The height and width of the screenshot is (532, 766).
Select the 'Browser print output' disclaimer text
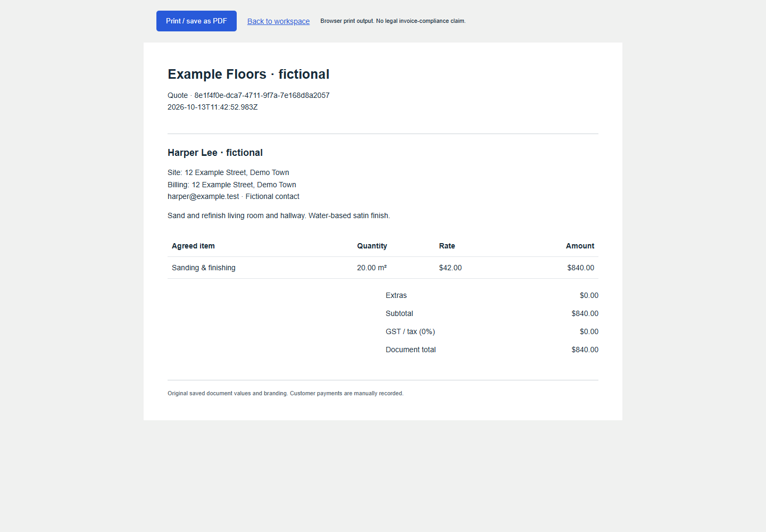(393, 21)
